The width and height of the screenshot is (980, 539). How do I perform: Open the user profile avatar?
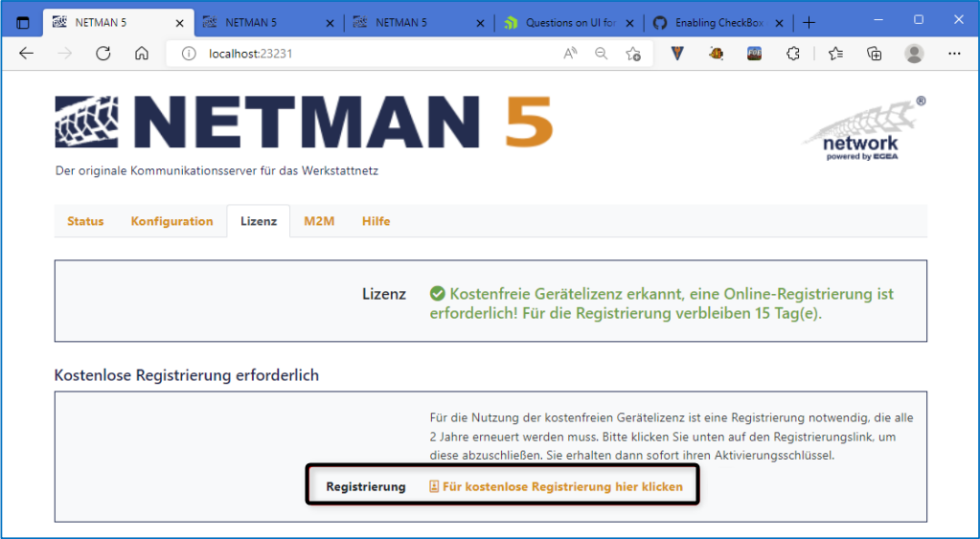point(914,54)
